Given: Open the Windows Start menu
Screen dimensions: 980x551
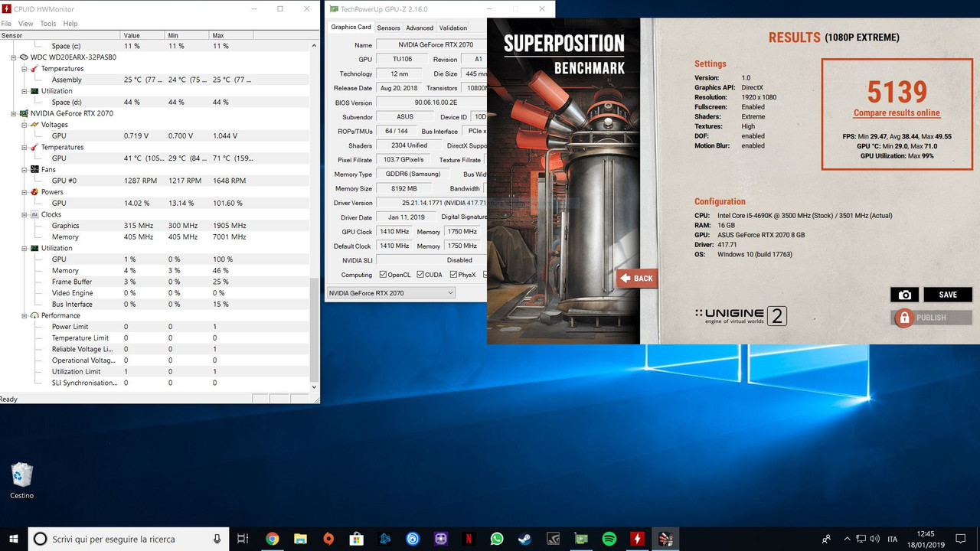Looking at the screenshot, I should point(14,539).
